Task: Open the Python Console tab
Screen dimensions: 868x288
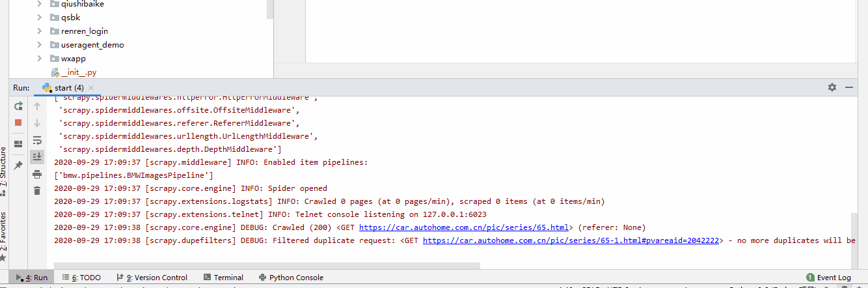Action: tap(291, 277)
